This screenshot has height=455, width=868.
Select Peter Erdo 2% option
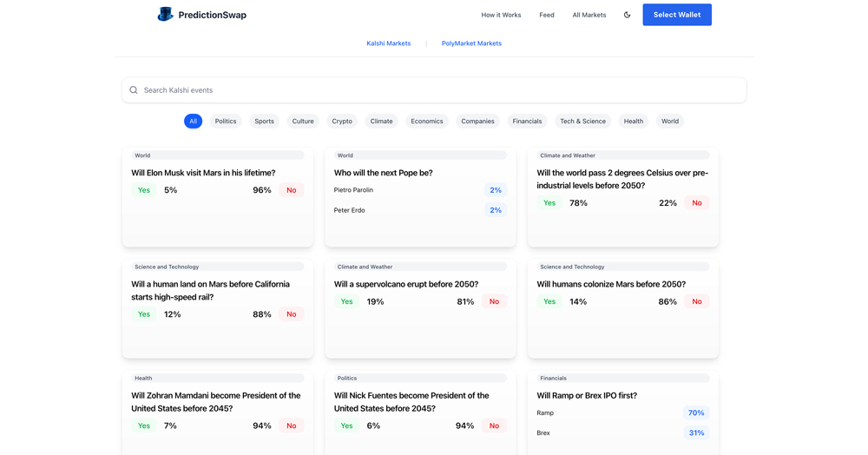tap(496, 210)
